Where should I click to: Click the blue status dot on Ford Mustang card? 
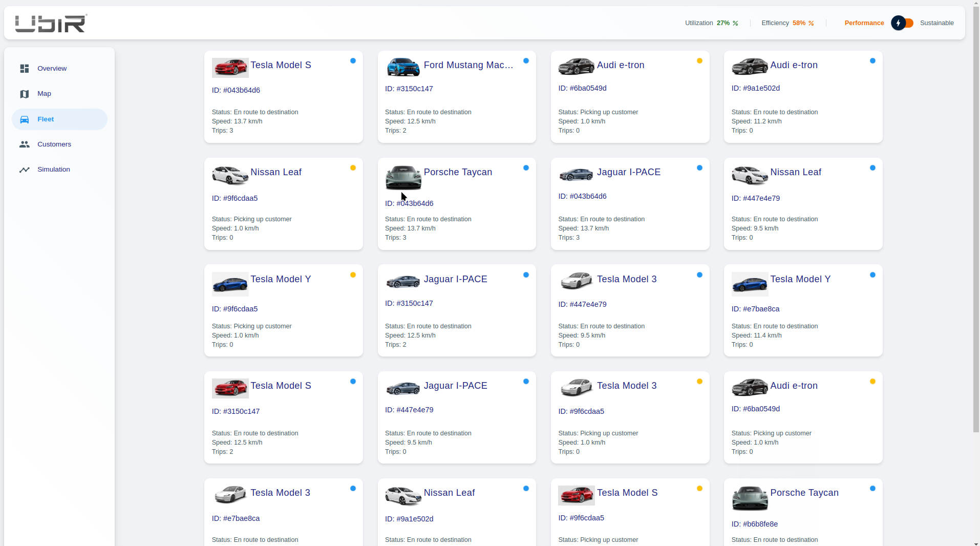(x=526, y=61)
